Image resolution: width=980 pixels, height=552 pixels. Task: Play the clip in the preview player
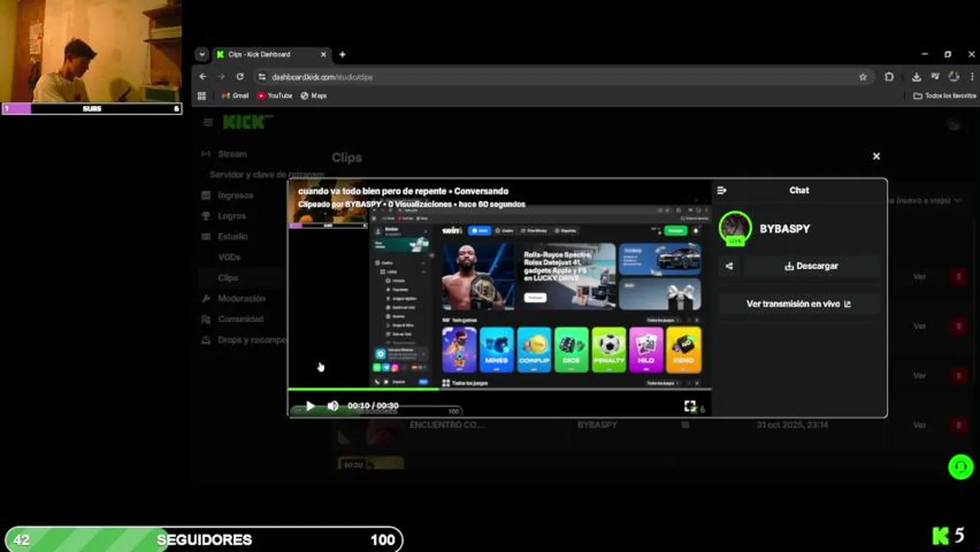pos(310,406)
